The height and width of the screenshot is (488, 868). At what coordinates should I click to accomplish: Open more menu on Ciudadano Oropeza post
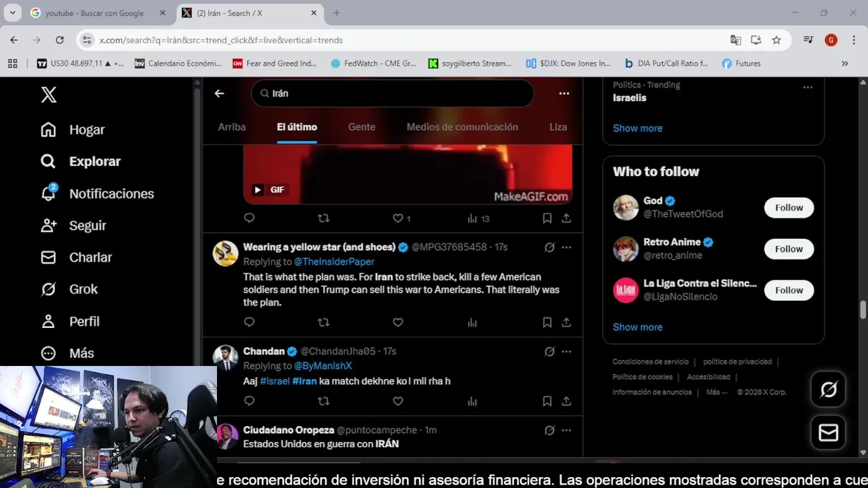[x=566, y=430]
